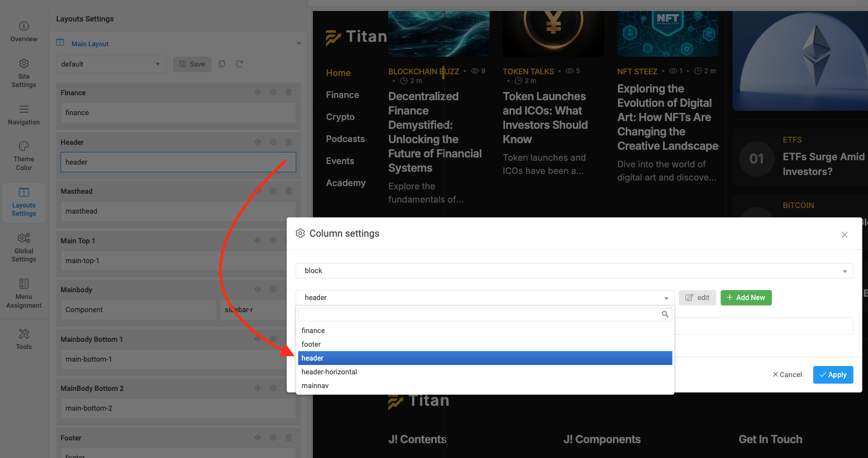The width and height of the screenshot is (868, 458).
Task: Open settings gear for the Finance row
Action: [273, 92]
